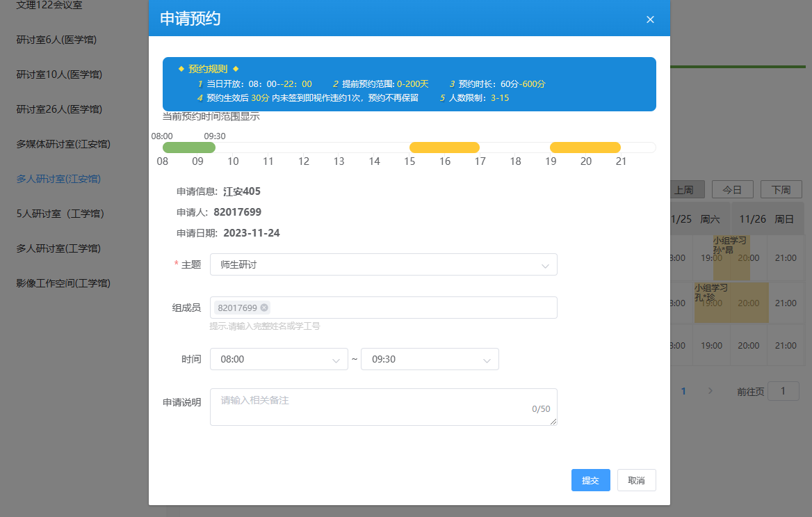Click the green 08:00-09:30 timeline segment
This screenshot has height=517, width=812.
pyautogui.click(x=189, y=148)
